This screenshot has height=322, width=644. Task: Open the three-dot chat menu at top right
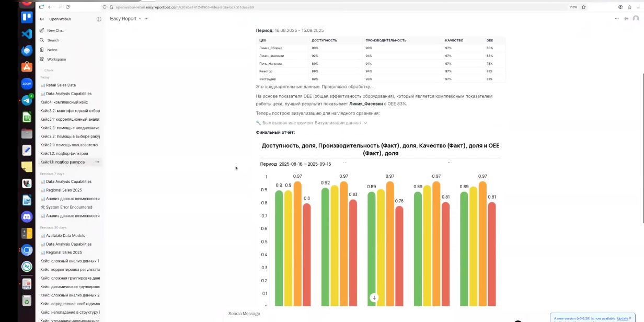617,19
